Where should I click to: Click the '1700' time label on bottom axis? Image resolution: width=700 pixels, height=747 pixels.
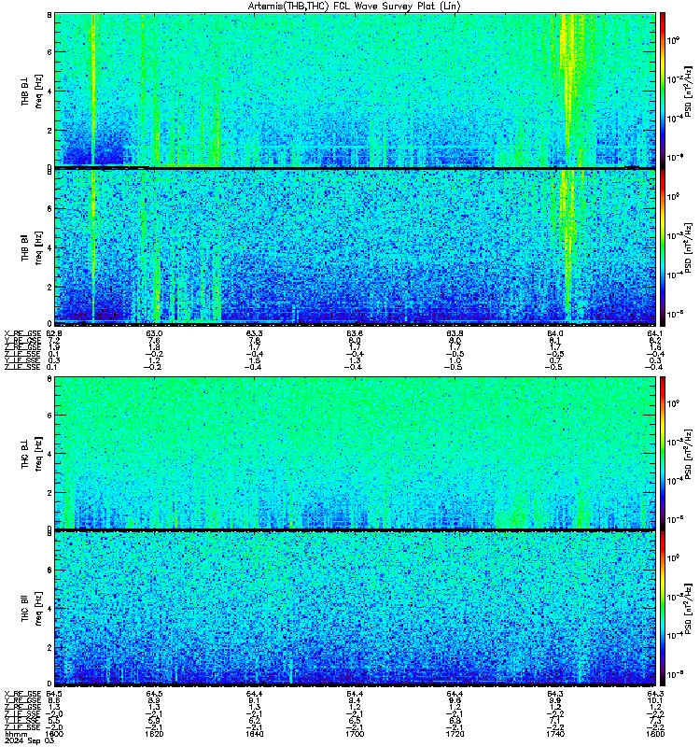(355, 734)
